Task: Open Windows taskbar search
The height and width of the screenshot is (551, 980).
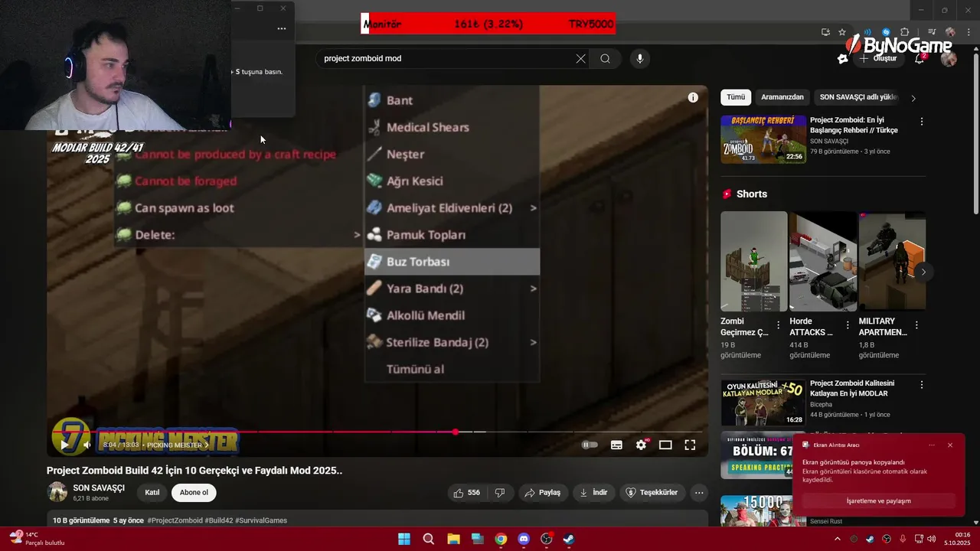Action: click(x=429, y=539)
